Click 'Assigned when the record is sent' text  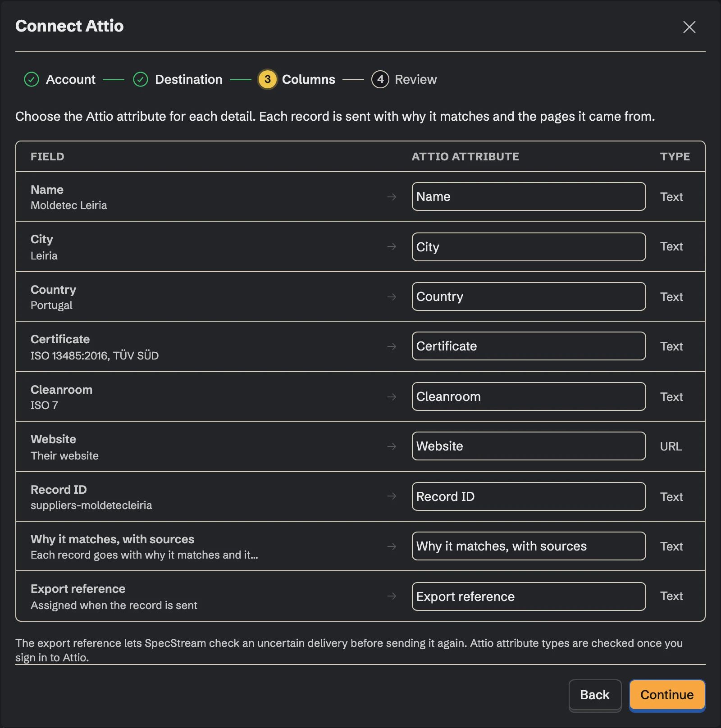tap(114, 605)
